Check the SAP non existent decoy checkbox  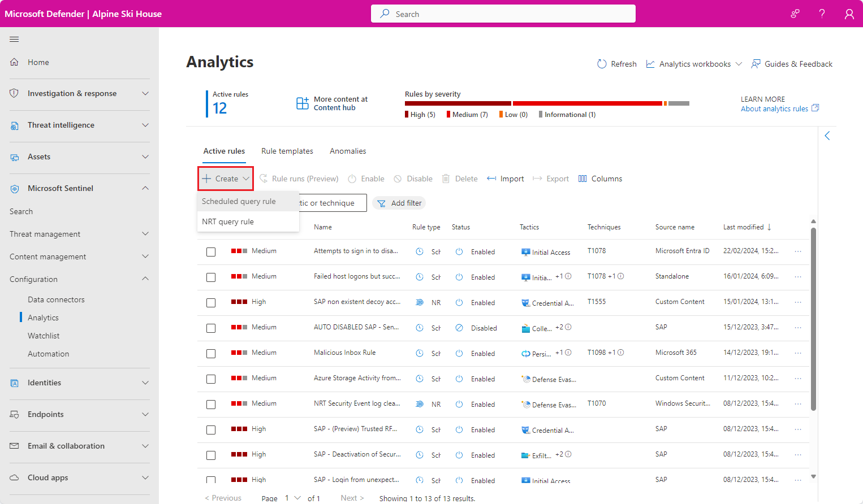[211, 303]
